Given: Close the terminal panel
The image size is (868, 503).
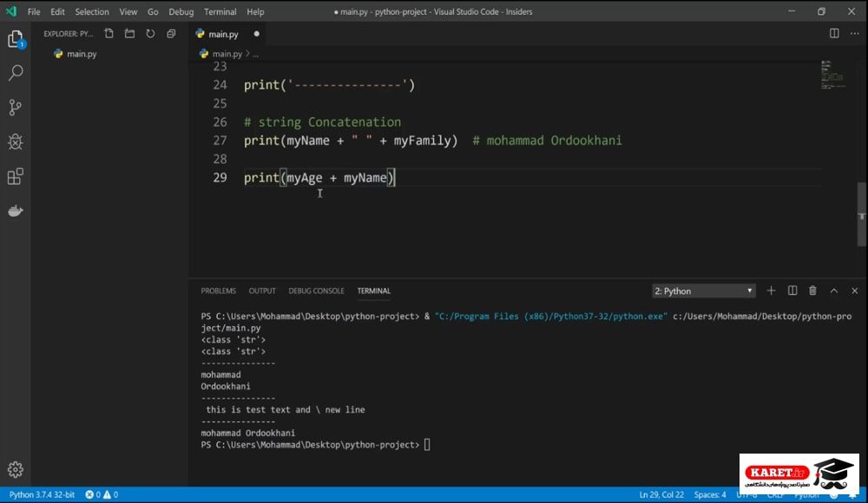Looking at the screenshot, I should (x=855, y=291).
